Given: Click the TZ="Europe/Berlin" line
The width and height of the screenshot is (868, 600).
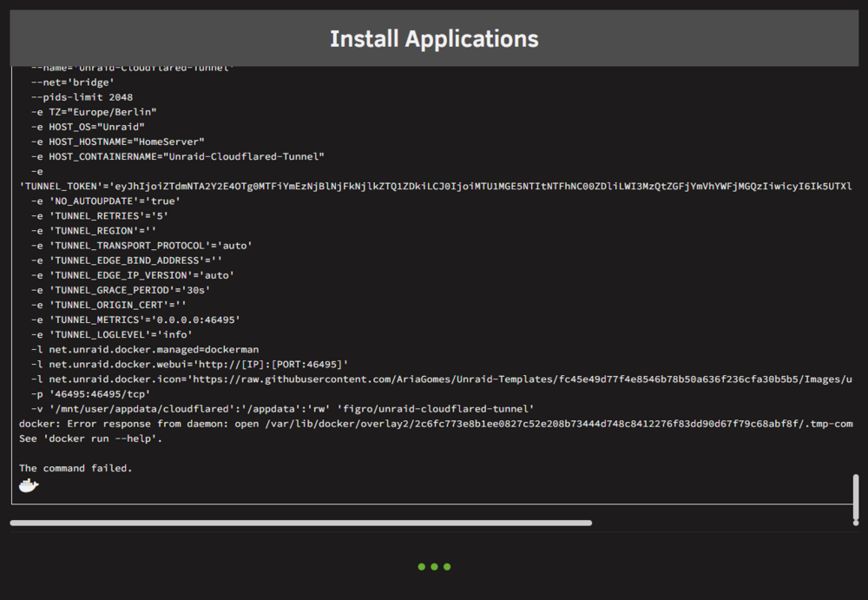Looking at the screenshot, I should [94, 112].
